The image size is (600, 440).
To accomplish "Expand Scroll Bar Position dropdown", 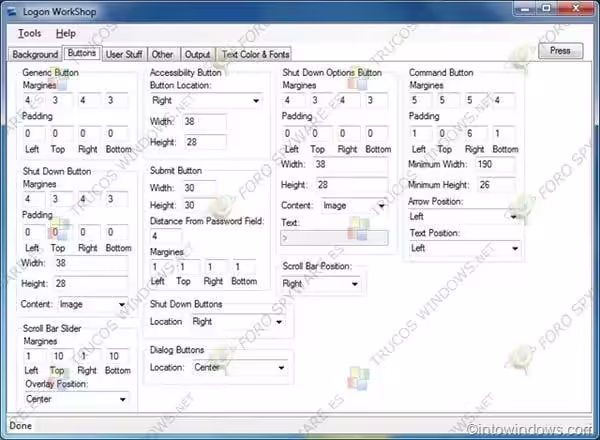I will [x=320, y=284].
